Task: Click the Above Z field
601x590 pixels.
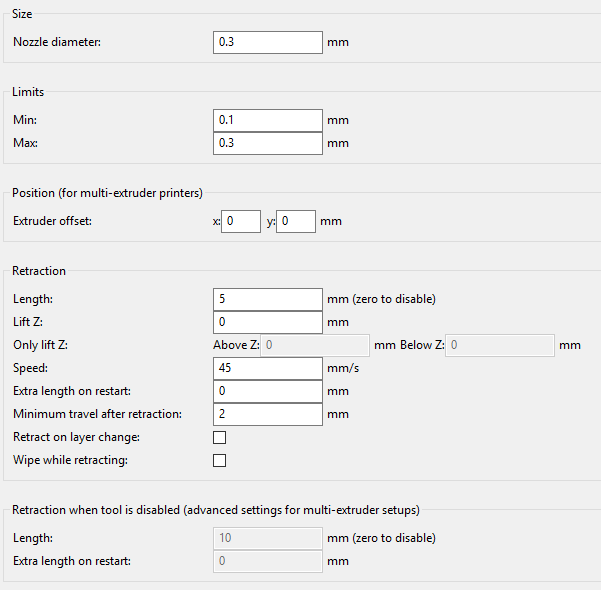Action: [315, 345]
